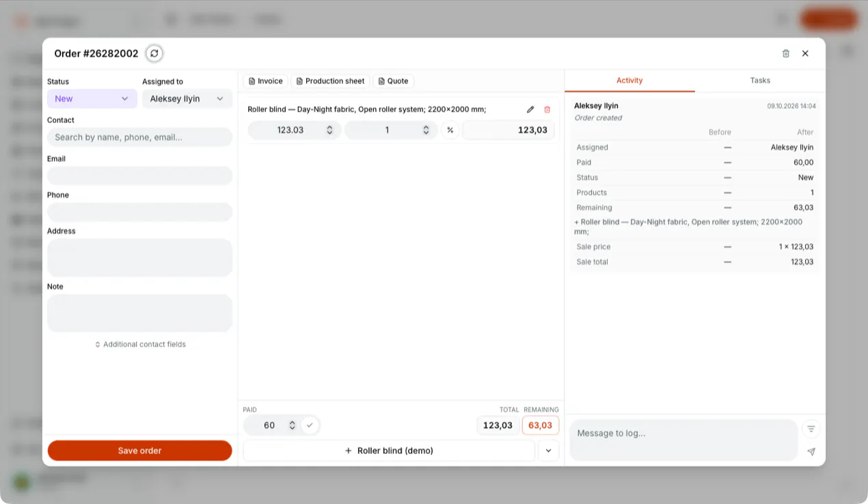Click the Save order button

coord(140,451)
